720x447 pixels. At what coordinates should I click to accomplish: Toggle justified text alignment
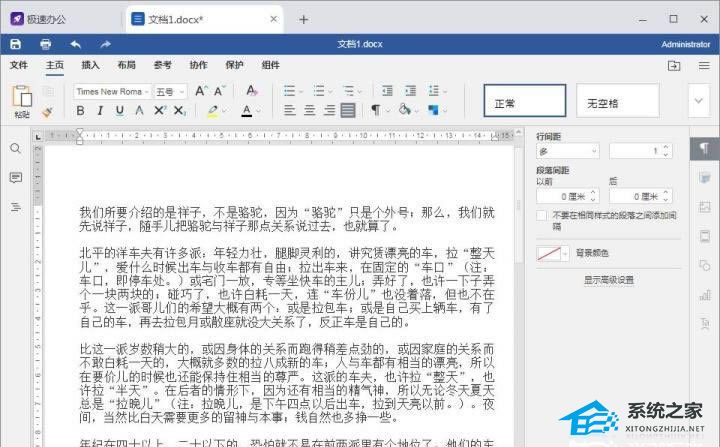tap(348, 110)
